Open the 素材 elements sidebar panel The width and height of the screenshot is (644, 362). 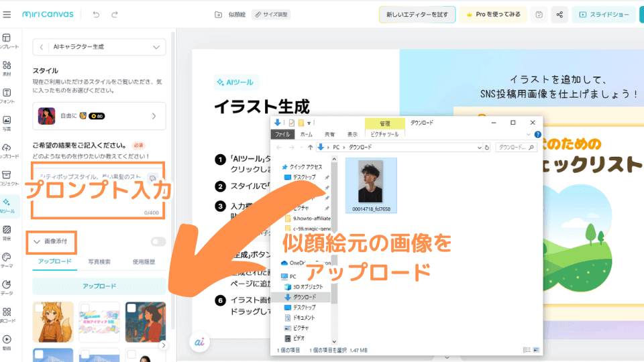click(7, 68)
